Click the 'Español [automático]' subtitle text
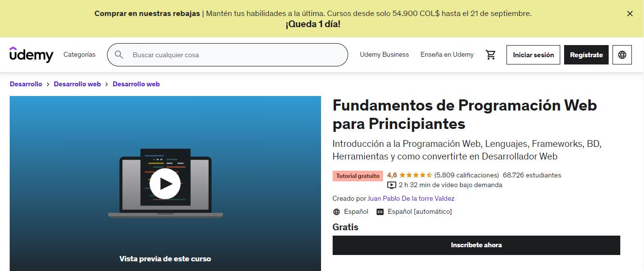Screen dimensions: 644x271 pos(420,211)
